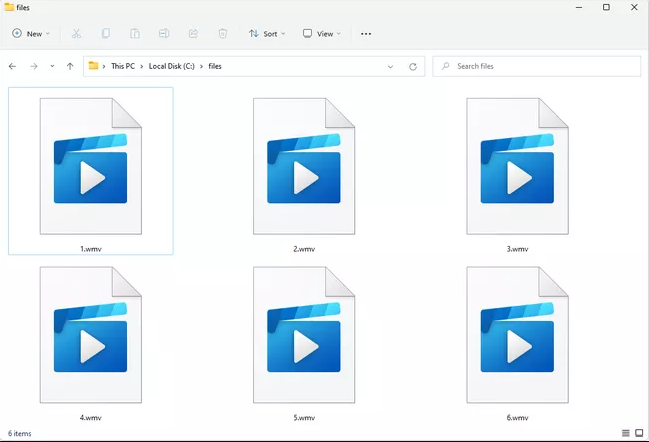The width and height of the screenshot is (649, 442).
Task: Select the 4.wmv video thumbnail
Action: click(x=91, y=335)
